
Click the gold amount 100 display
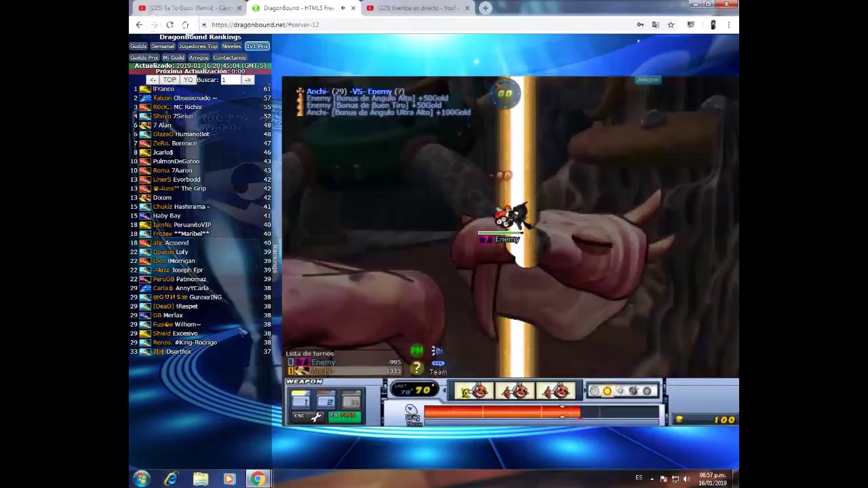(x=705, y=420)
